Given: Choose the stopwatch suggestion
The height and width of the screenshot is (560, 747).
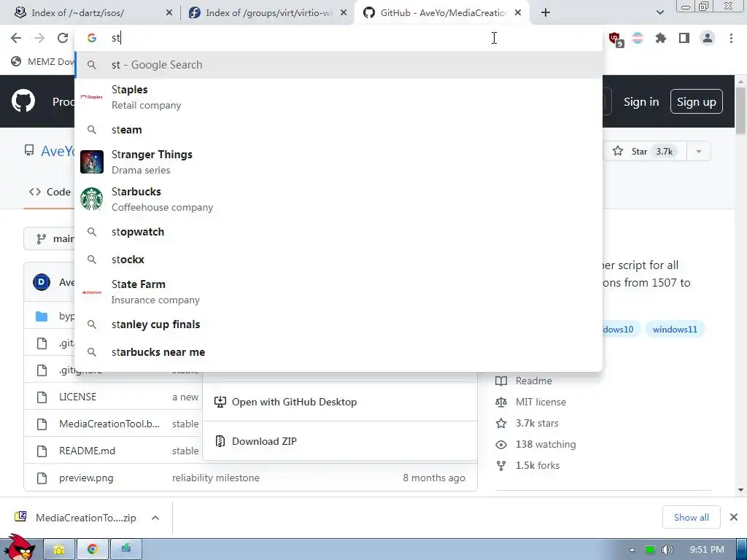Looking at the screenshot, I should pos(338,232).
